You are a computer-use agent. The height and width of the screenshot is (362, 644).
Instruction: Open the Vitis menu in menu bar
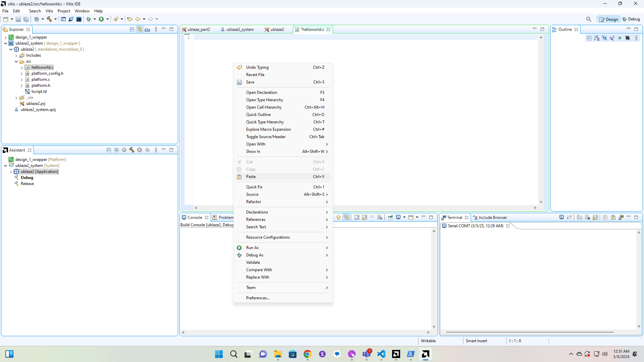pos(49,11)
